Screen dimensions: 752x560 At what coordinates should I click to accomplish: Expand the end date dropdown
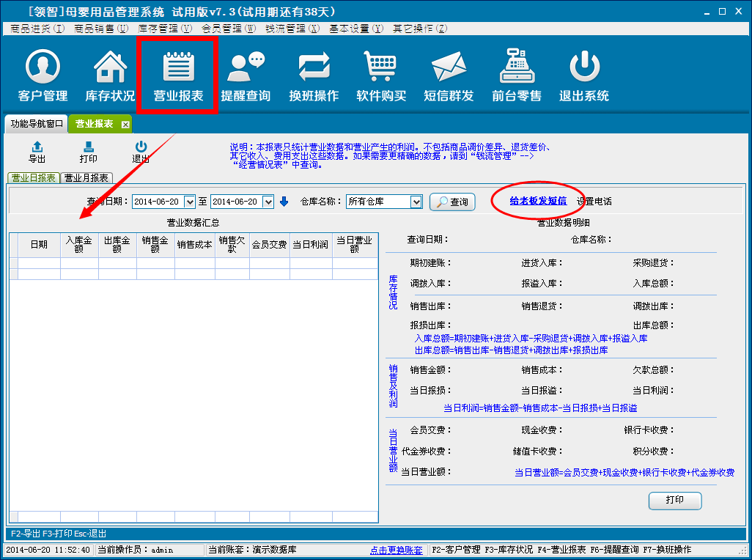coord(268,202)
